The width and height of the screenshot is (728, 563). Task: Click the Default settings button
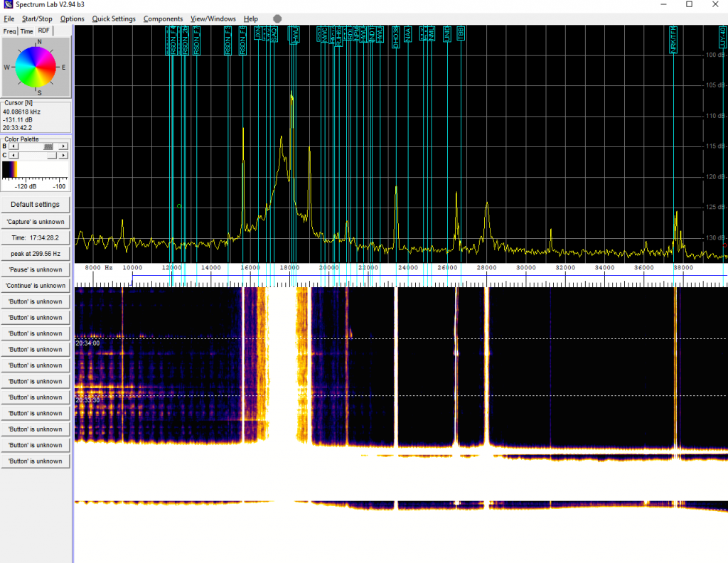pos(36,204)
